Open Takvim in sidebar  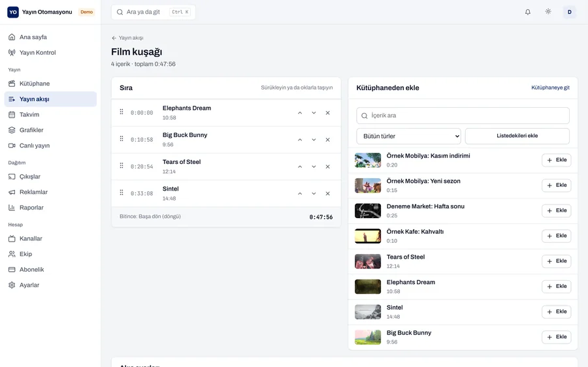click(x=50, y=115)
